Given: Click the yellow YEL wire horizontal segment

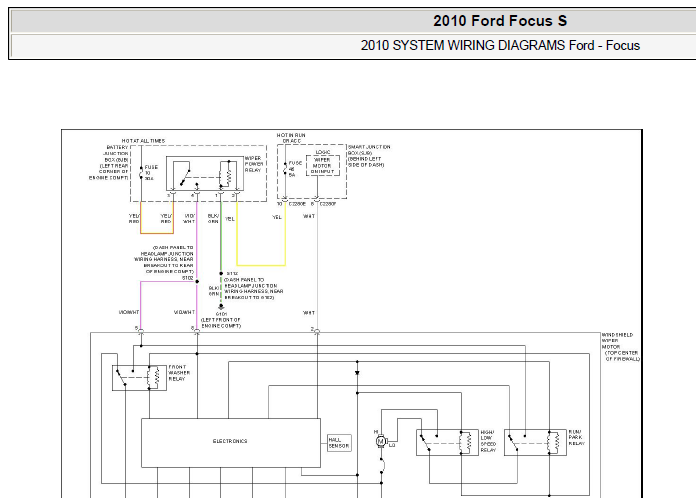Looking at the screenshot, I should (x=261, y=265).
